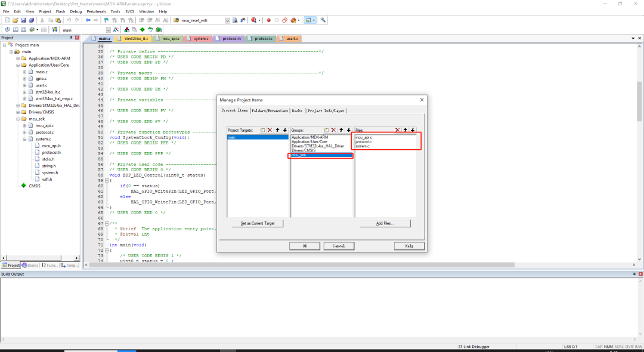Screen dimensions: 644x352
Task: Cancel the Manage Project Items dialog
Action: (339, 246)
